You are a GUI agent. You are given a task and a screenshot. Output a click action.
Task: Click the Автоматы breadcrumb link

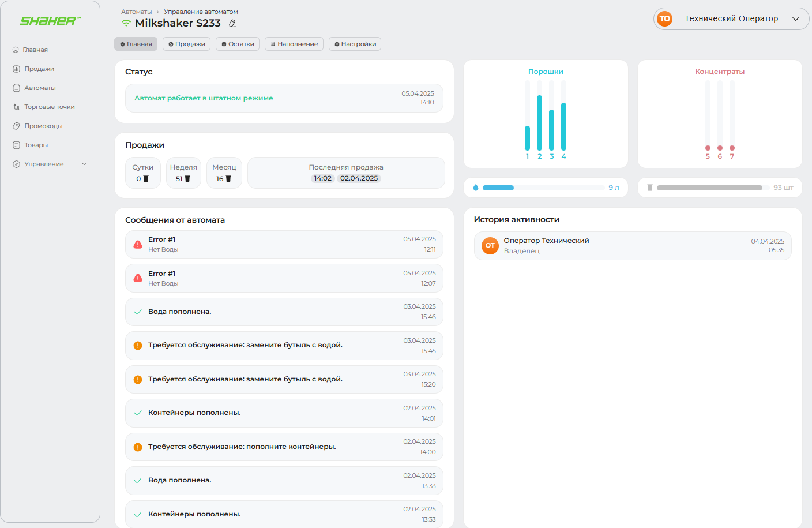[x=136, y=12]
